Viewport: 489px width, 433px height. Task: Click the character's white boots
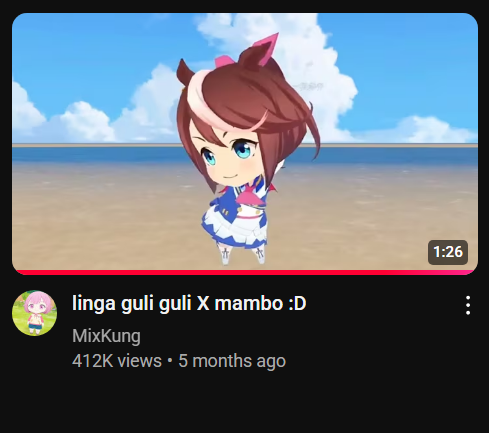pos(242,255)
